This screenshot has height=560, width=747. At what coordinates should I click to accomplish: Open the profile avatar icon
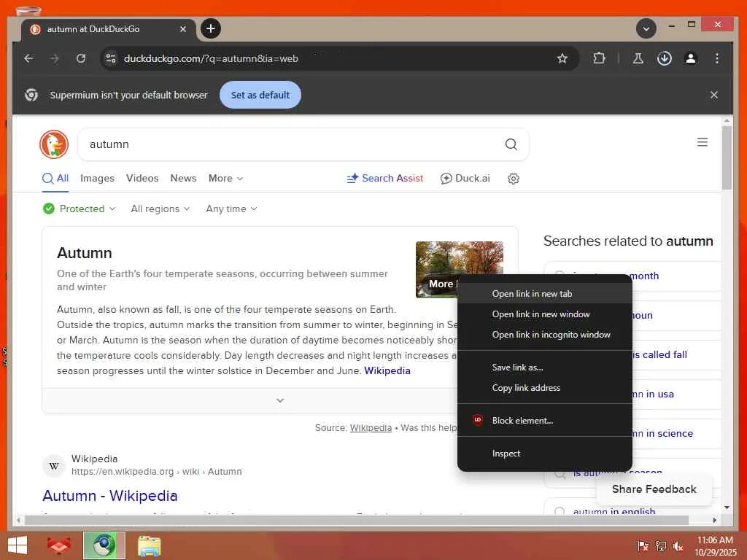coord(690,58)
